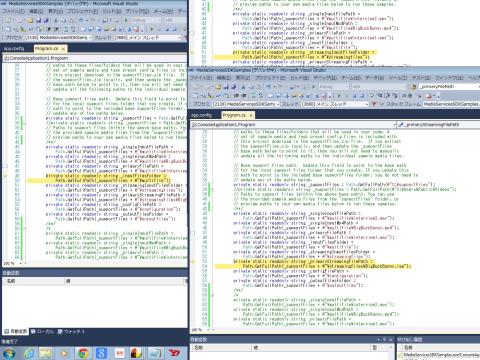
Task: Close Program.cs tab in front window
Action: click(x=251, y=115)
